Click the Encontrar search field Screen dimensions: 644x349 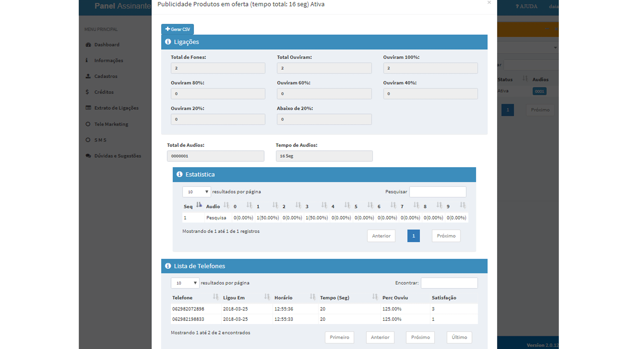[x=449, y=283]
